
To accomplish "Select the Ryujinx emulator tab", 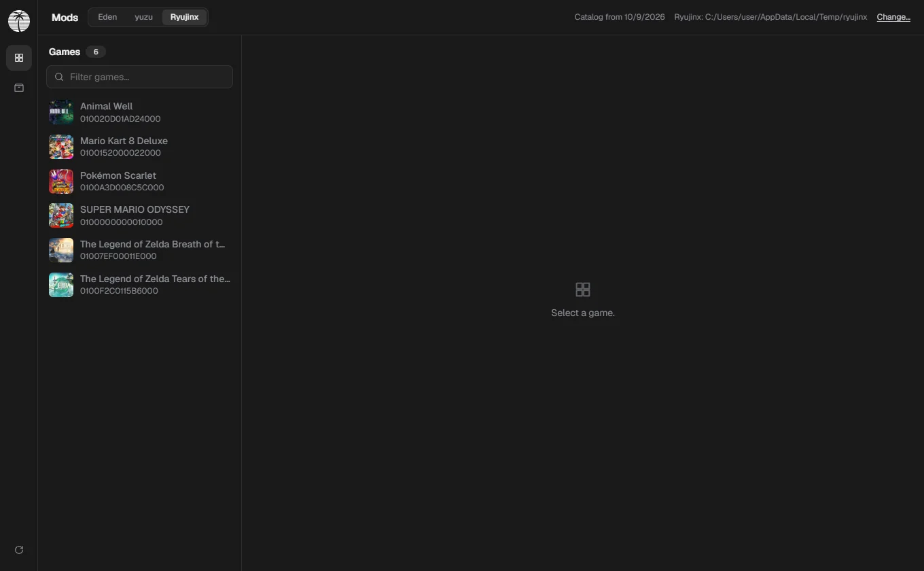I will pos(185,17).
